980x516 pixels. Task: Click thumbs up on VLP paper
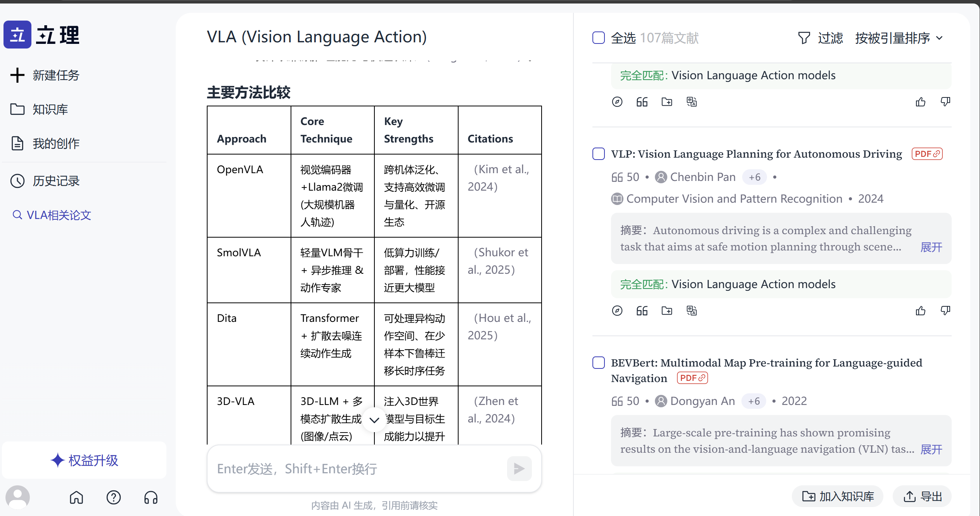pyautogui.click(x=920, y=311)
